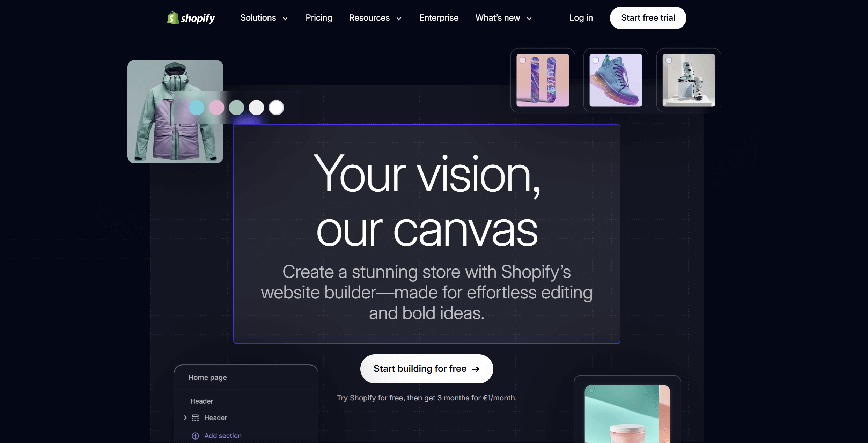Click the plus circle Add section icon
Screen dimensions: 868x443
(x=195, y=436)
